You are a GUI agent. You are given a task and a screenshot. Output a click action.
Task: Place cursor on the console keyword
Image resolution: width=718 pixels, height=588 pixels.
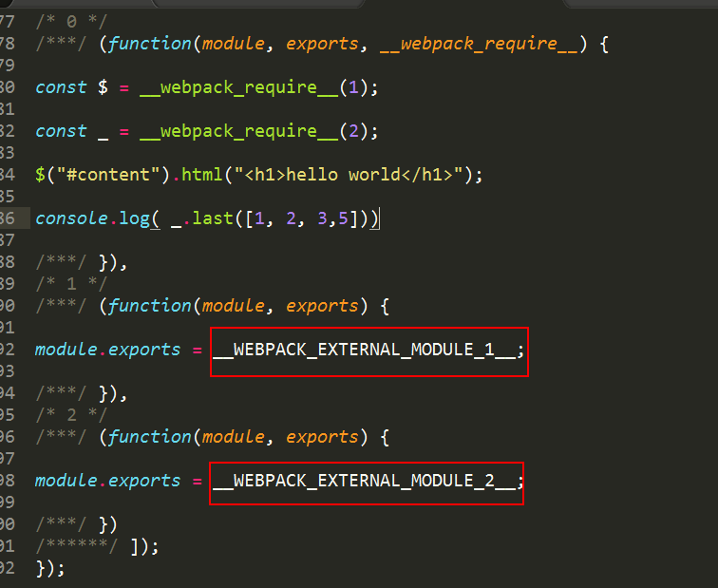click(x=71, y=218)
